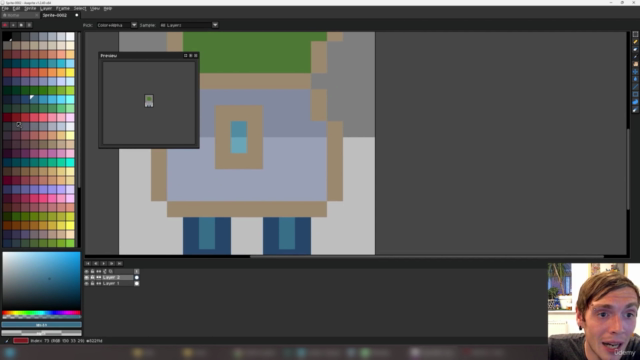Click the Sample All Layers field
Screen dimensions: 640x360
(186, 25)
